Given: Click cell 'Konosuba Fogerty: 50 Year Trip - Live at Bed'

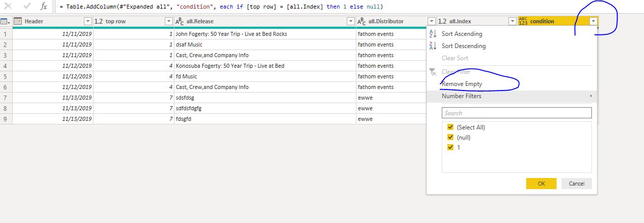Looking at the screenshot, I should (x=265, y=66).
